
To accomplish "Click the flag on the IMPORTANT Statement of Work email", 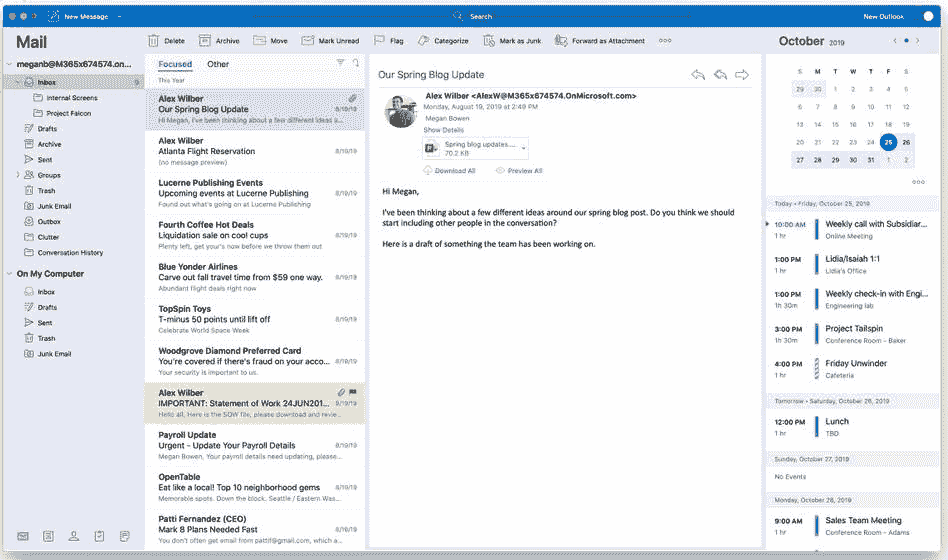I will [x=352, y=392].
